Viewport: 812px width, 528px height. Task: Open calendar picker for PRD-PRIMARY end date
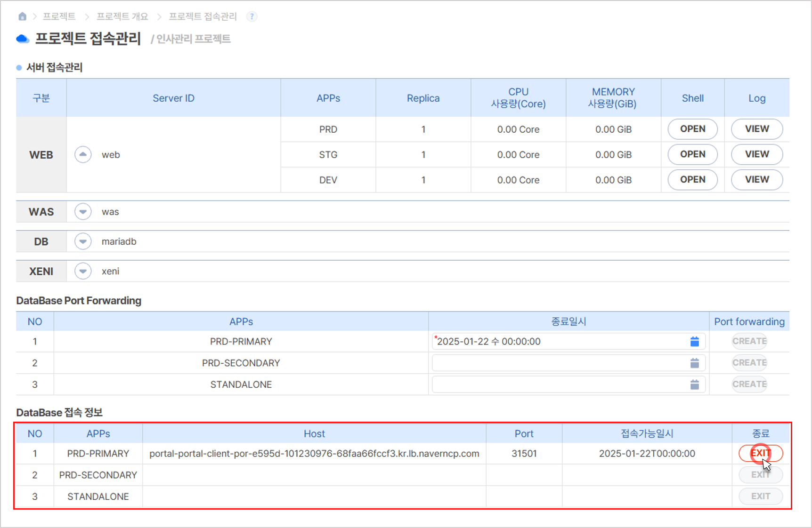(694, 342)
